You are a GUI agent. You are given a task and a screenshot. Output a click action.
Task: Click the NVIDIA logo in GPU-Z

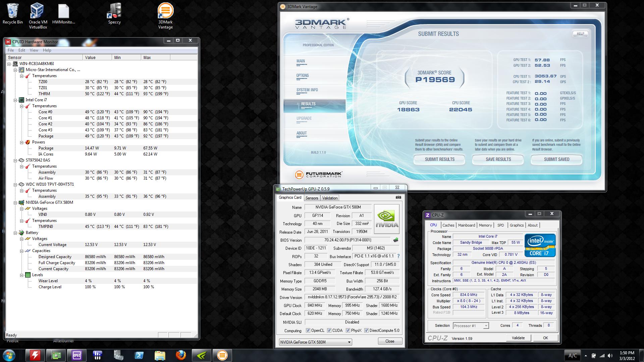tap(386, 219)
